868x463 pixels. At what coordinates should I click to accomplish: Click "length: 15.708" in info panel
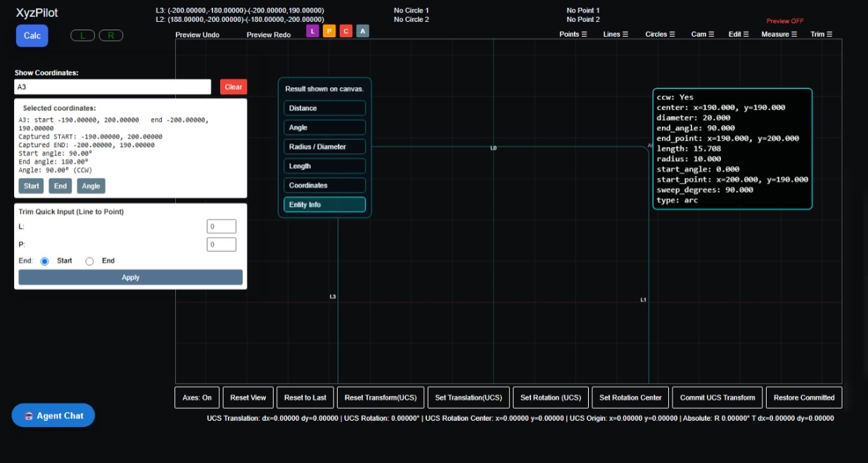689,148
